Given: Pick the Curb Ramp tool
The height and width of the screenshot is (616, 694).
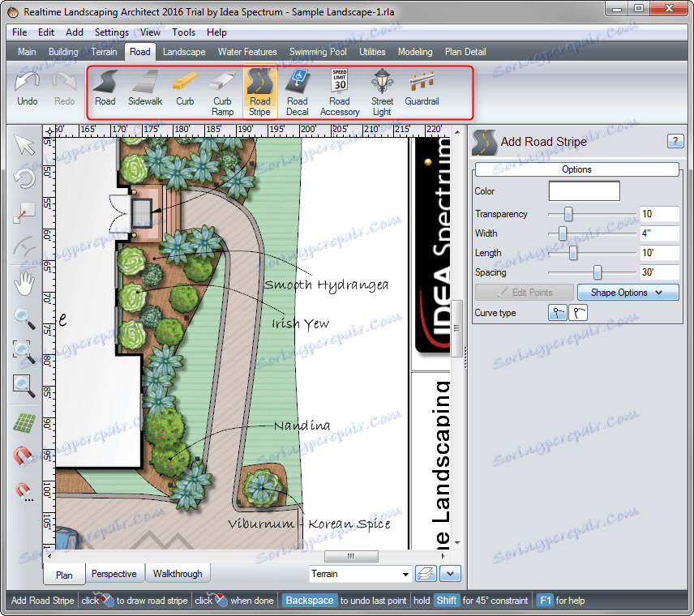Looking at the screenshot, I should point(222,92).
